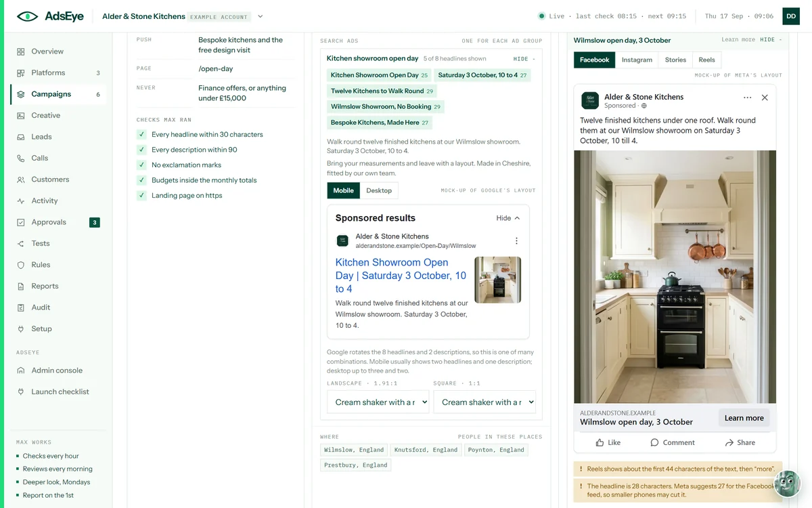Open Approvals in the sidebar
The image size is (812, 508).
tap(58, 222)
